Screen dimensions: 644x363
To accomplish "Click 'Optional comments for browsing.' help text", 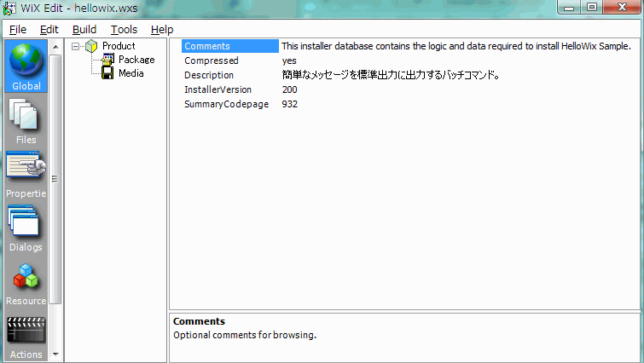I will coord(245,335).
